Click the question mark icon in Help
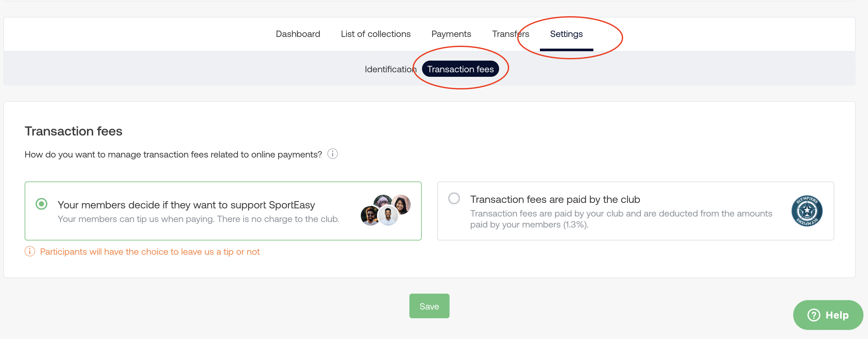This screenshot has height=339, width=868. 813,315
